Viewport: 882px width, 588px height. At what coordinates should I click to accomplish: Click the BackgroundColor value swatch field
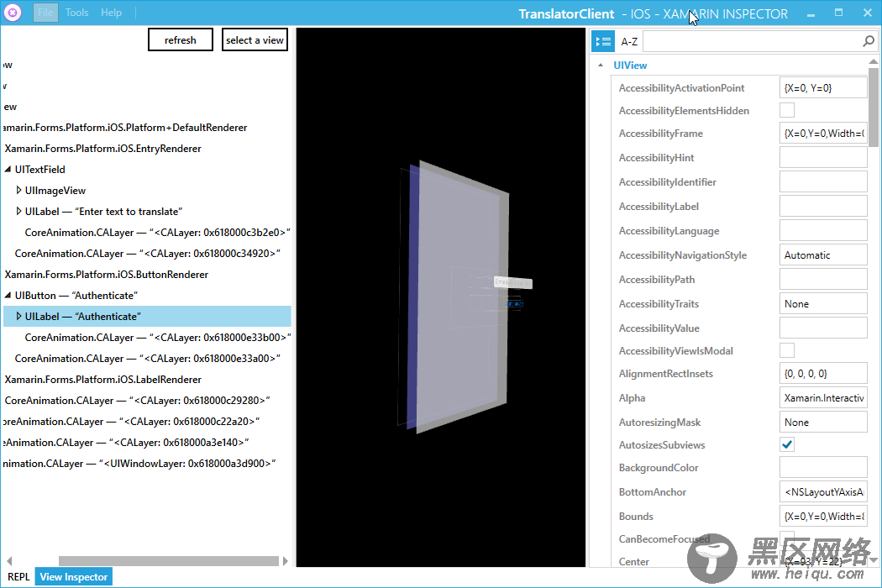[823, 468]
